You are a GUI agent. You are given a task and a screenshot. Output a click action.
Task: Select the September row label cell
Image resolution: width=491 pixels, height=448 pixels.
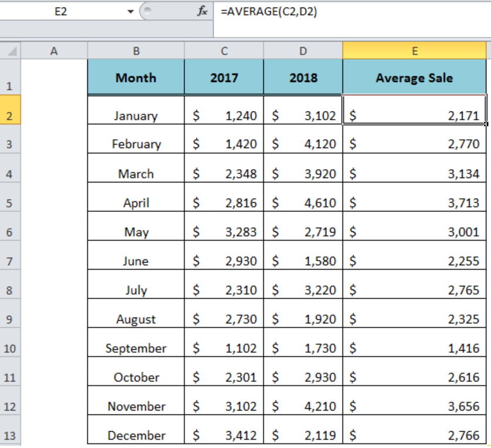tap(136, 348)
